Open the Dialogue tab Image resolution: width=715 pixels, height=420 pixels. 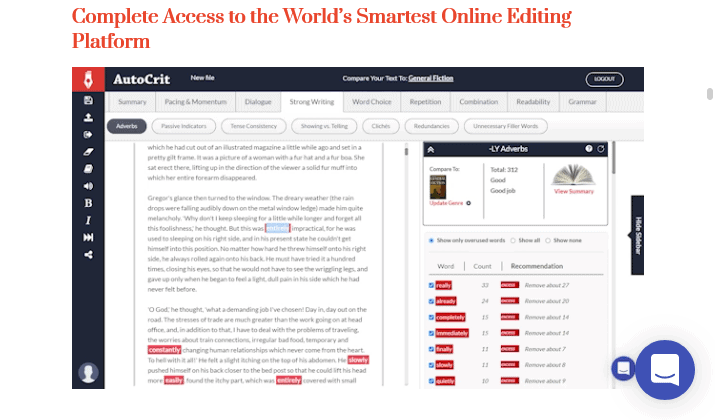258,102
